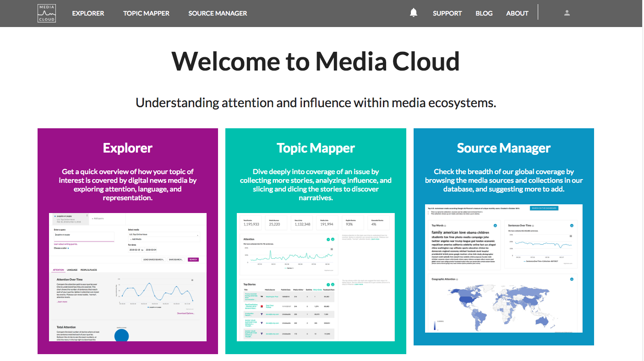
Task: Click the 'Understanding attention and influence' tagline
Action: [x=316, y=103]
